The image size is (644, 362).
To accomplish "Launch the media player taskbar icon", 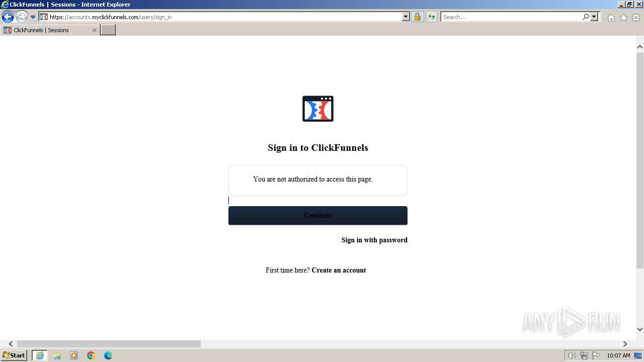I will point(74,355).
